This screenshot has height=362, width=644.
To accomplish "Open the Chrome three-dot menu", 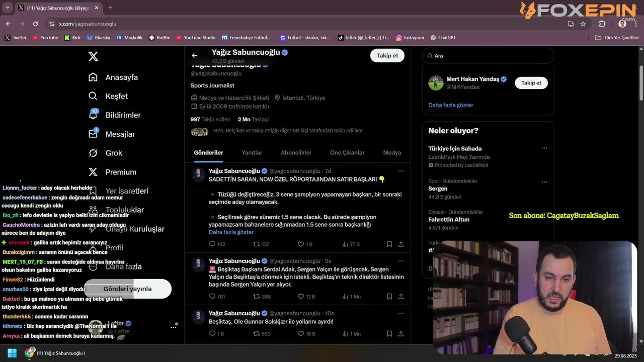I will click(x=635, y=24).
